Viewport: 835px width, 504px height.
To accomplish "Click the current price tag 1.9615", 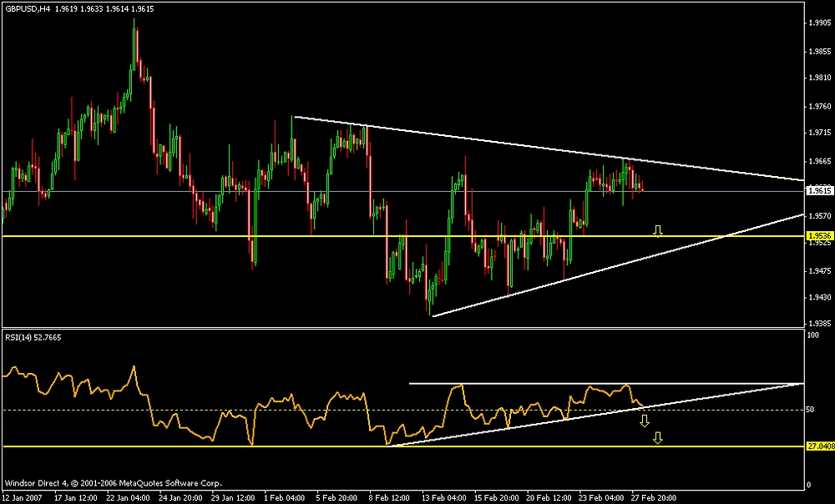I will pyautogui.click(x=820, y=190).
